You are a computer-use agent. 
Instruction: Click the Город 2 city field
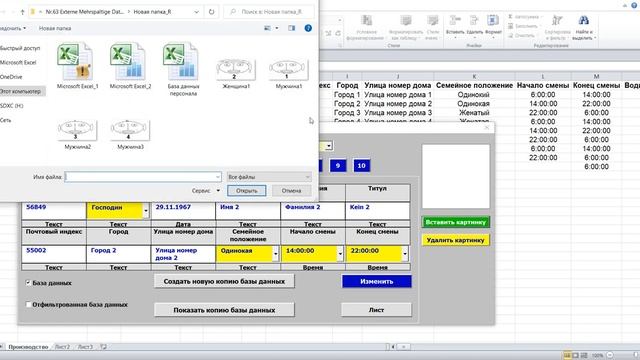[x=118, y=254]
